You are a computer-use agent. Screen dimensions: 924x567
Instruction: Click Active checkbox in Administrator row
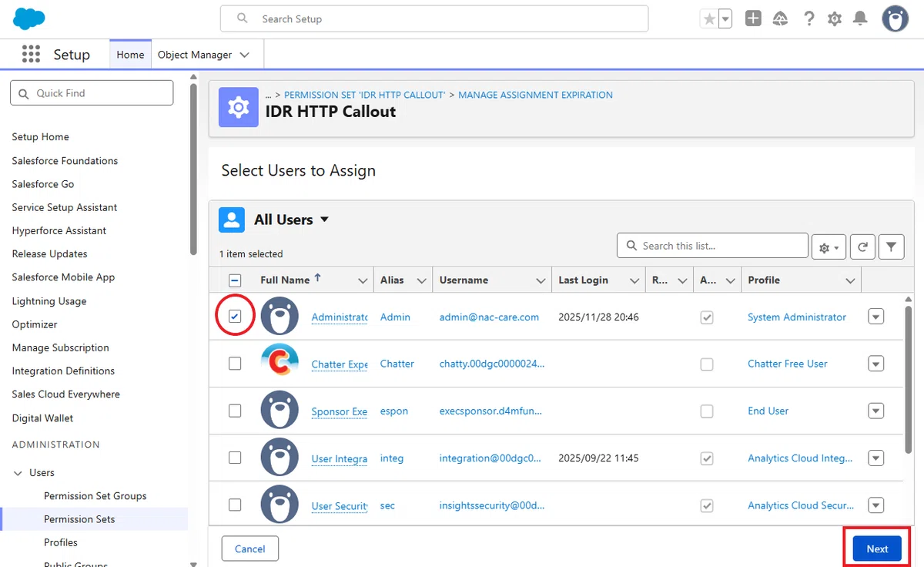[707, 317]
